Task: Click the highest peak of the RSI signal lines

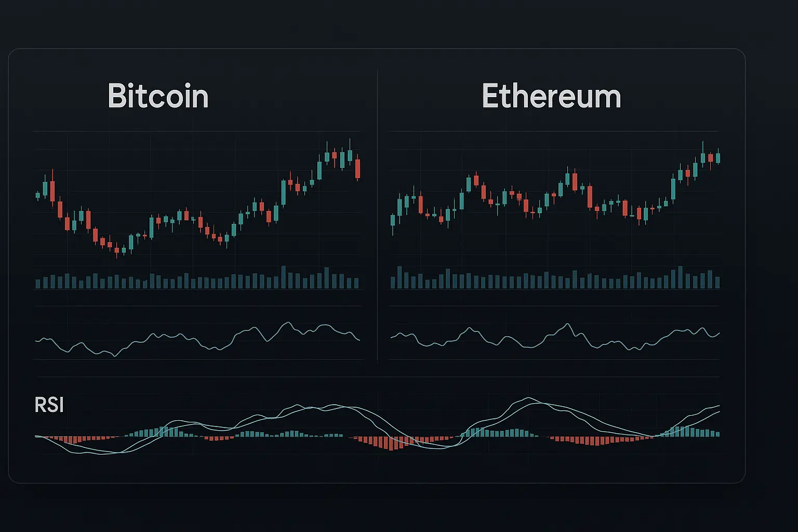Action: 529,399
